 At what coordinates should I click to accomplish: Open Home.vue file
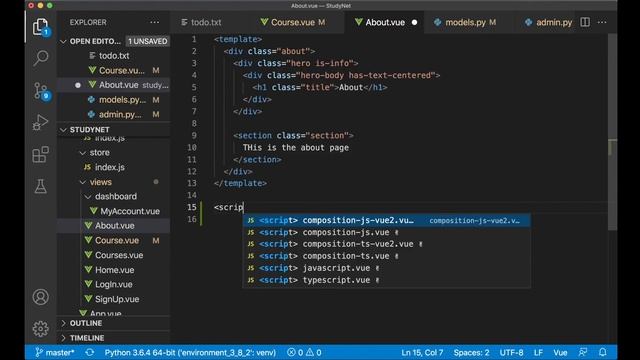pyautogui.click(x=113, y=270)
